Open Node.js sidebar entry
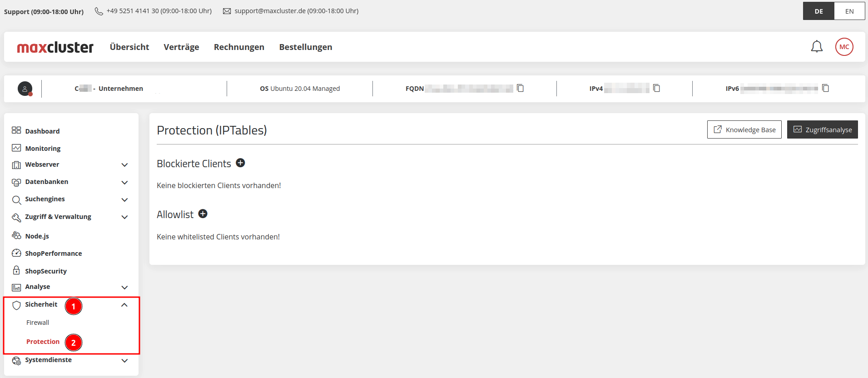The height and width of the screenshot is (378, 868). pos(37,236)
